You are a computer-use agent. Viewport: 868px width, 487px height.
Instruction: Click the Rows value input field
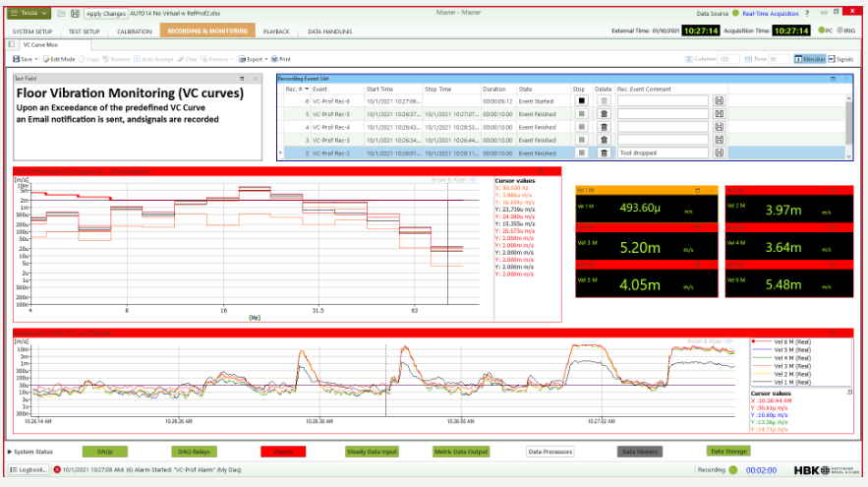click(x=779, y=59)
